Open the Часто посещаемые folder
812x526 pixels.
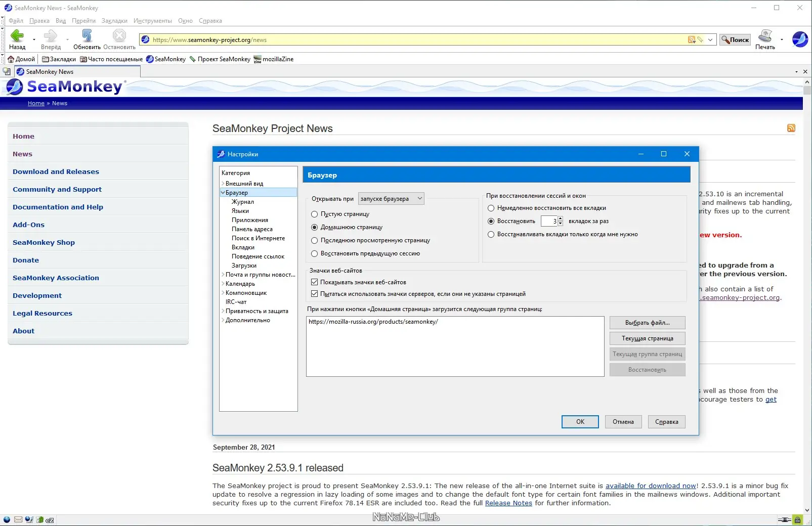click(111, 59)
